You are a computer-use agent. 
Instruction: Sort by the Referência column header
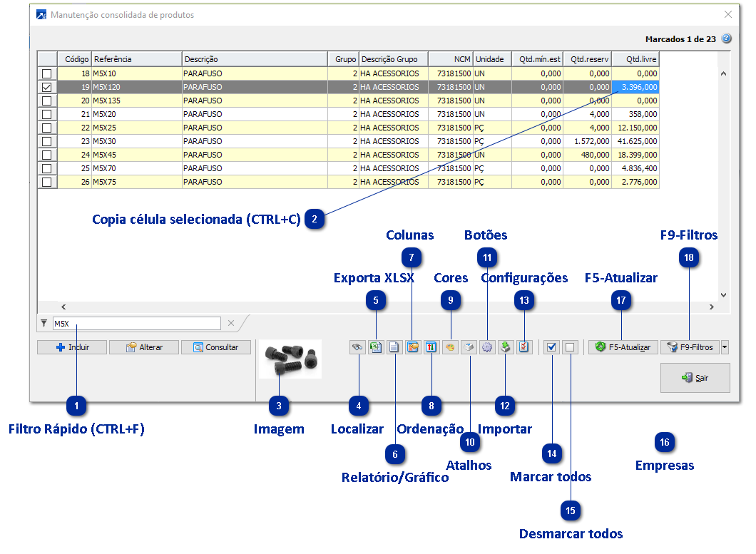click(x=136, y=59)
